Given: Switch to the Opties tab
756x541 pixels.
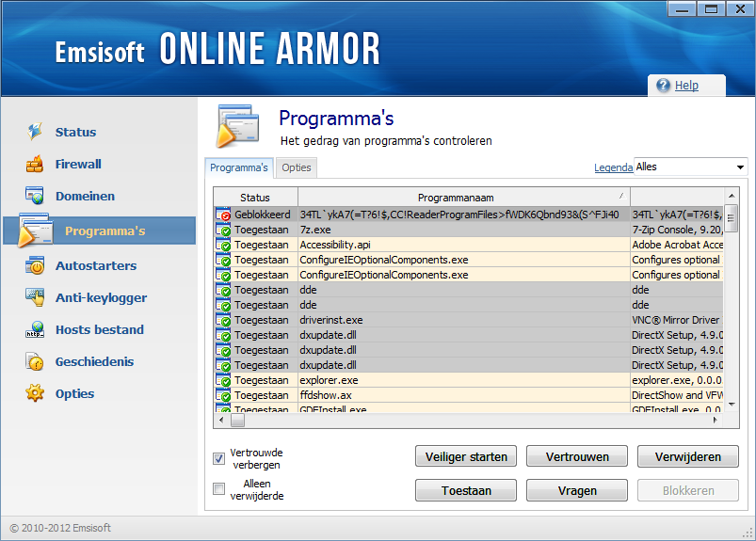Looking at the screenshot, I should (x=297, y=167).
